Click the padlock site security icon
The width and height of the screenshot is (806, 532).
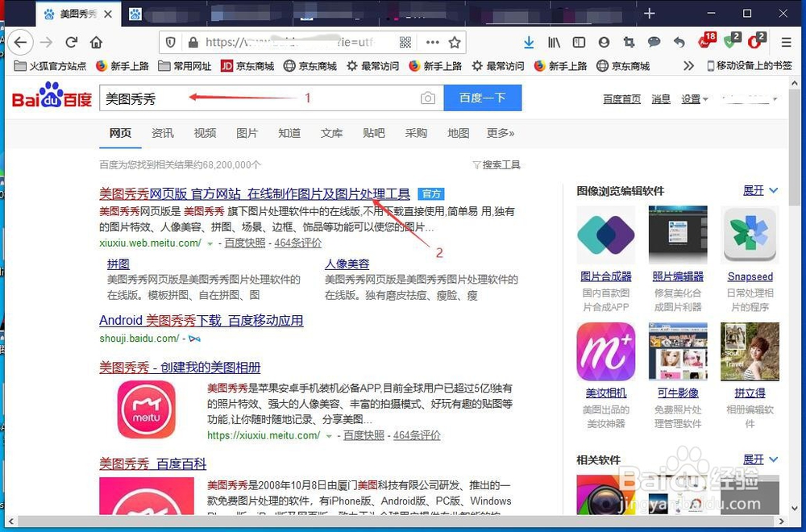(193, 42)
